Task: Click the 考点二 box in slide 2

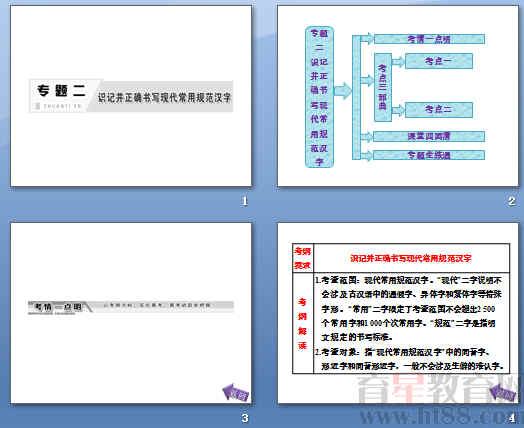Action: tap(439, 110)
